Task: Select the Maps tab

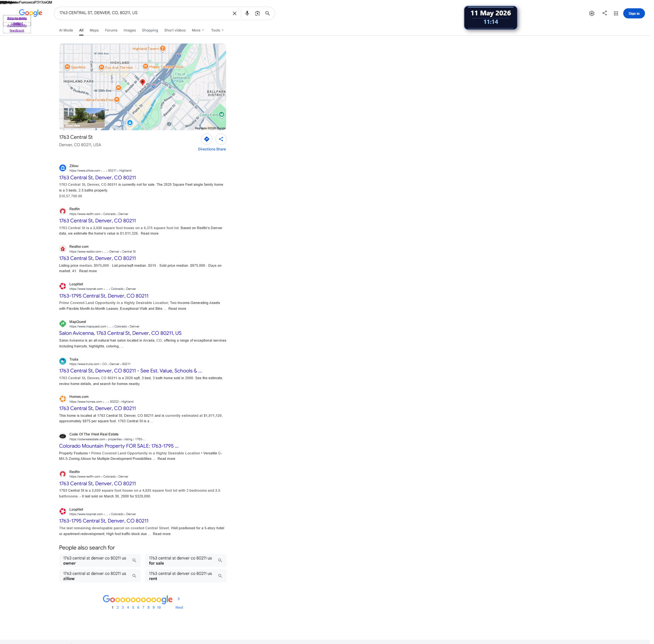Action: click(x=94, y=31)
